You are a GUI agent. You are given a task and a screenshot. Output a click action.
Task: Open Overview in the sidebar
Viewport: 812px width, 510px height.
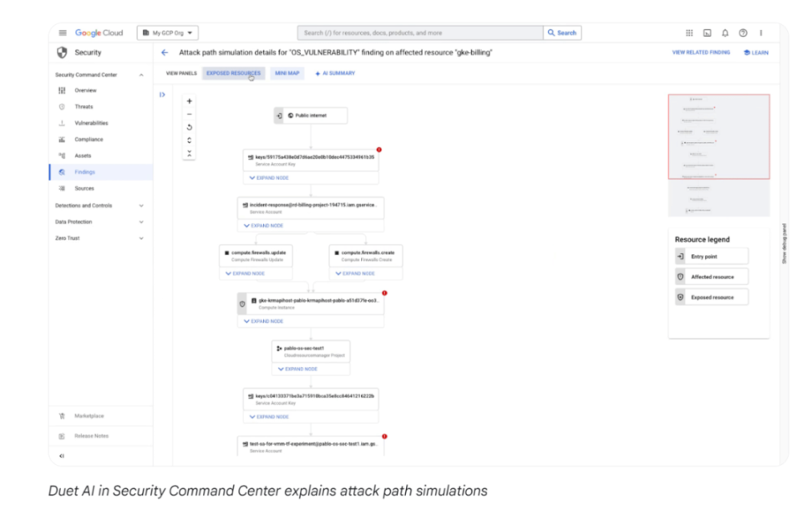point(85,90)
